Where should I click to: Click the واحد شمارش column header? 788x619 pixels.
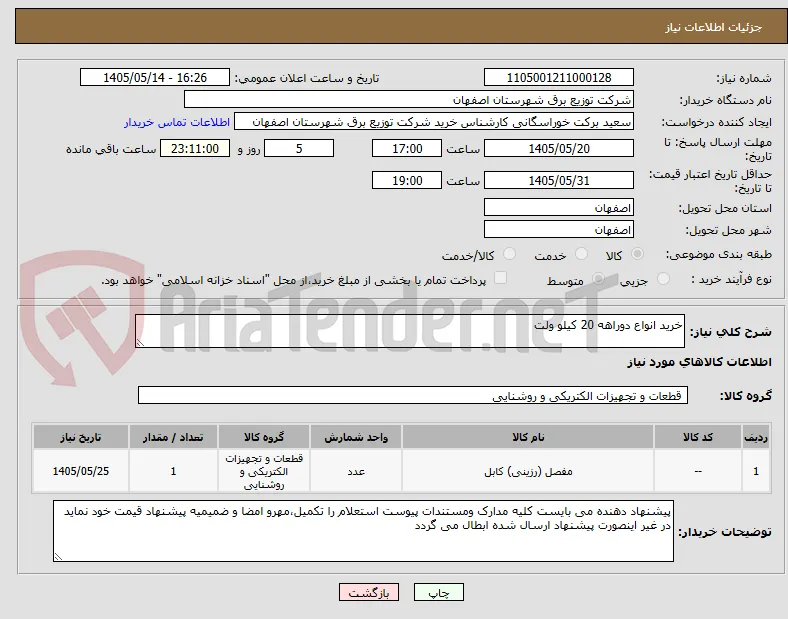coord(356,437)
